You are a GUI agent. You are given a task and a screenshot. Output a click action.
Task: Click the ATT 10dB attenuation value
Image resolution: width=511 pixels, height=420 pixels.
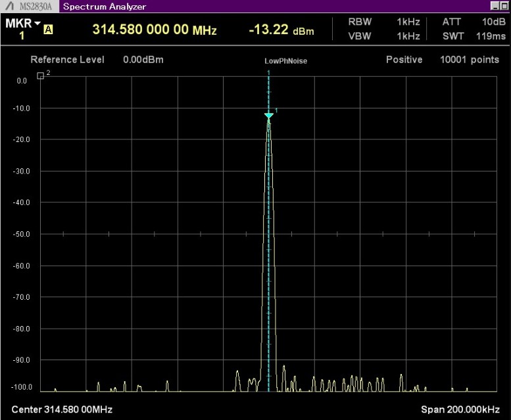click(x=474, y=22)
